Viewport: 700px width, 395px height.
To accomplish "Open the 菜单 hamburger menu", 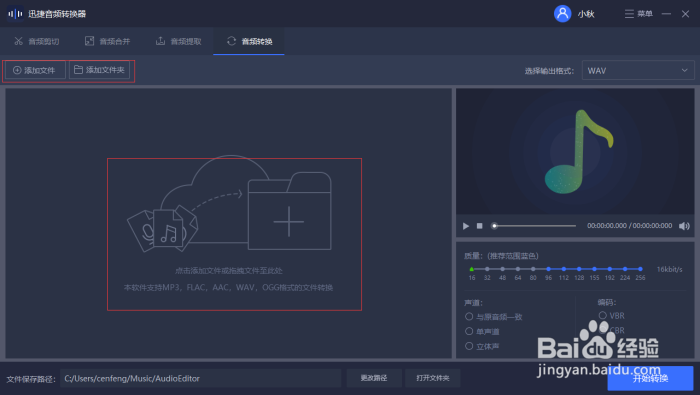I will coord(639,14).
